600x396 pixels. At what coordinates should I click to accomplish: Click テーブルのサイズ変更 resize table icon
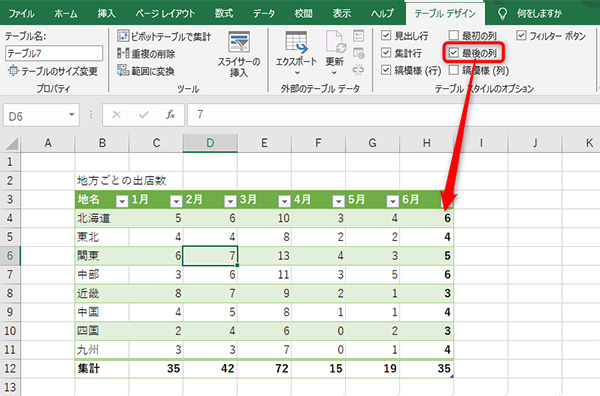pos(13,71)
